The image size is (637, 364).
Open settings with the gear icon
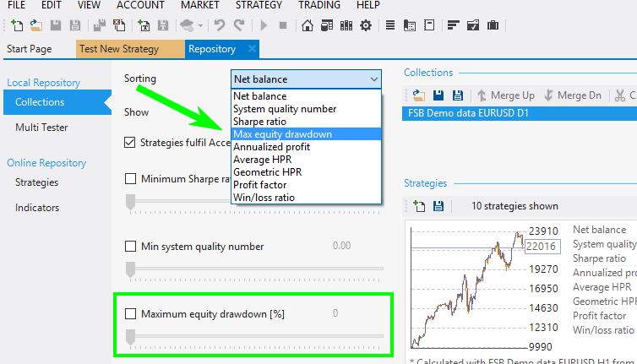pos(366,26)
